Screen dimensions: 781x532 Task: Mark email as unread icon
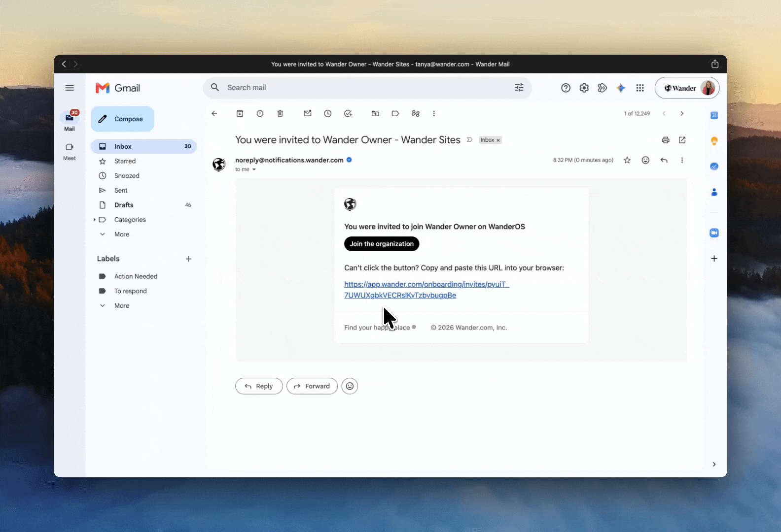pos(308,113)
